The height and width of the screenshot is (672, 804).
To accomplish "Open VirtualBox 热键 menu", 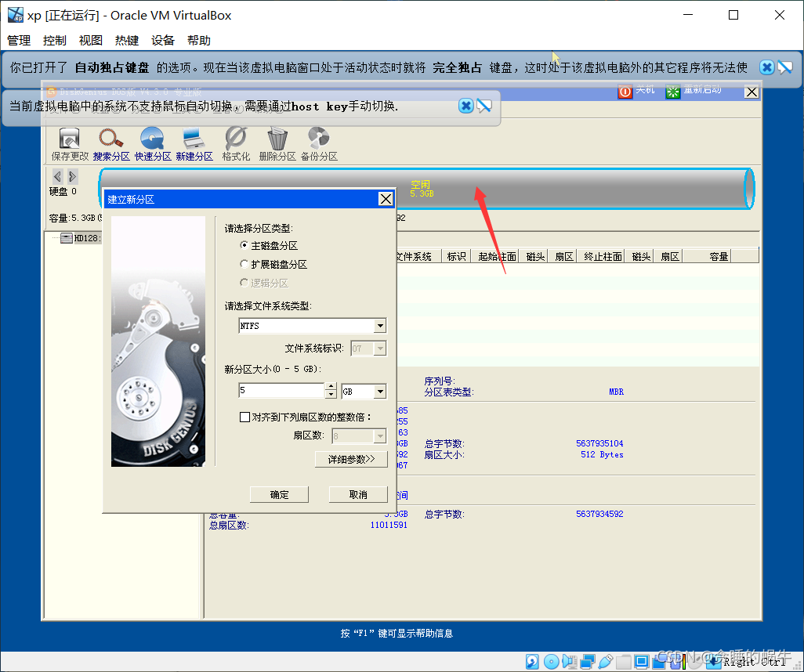I will (x=127, y=41).
